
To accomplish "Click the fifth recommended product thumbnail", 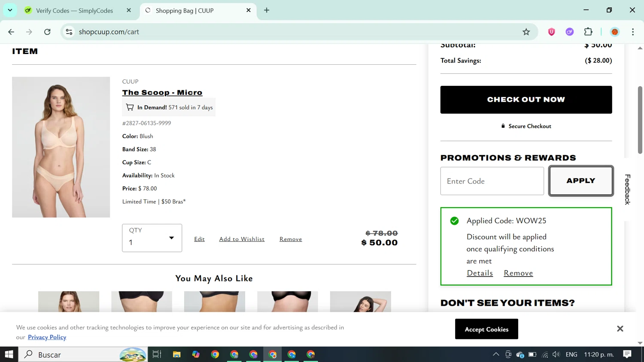I will [x=361, y=302].
